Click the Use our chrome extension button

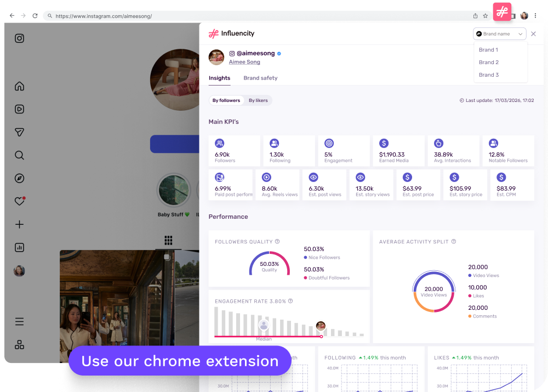pyautogui.click(x=180, y=361)
